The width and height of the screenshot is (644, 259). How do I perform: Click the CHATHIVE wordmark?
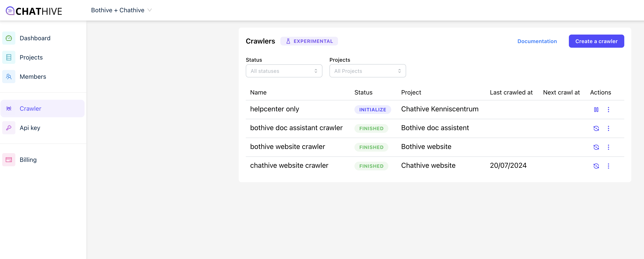pos(39,11)
